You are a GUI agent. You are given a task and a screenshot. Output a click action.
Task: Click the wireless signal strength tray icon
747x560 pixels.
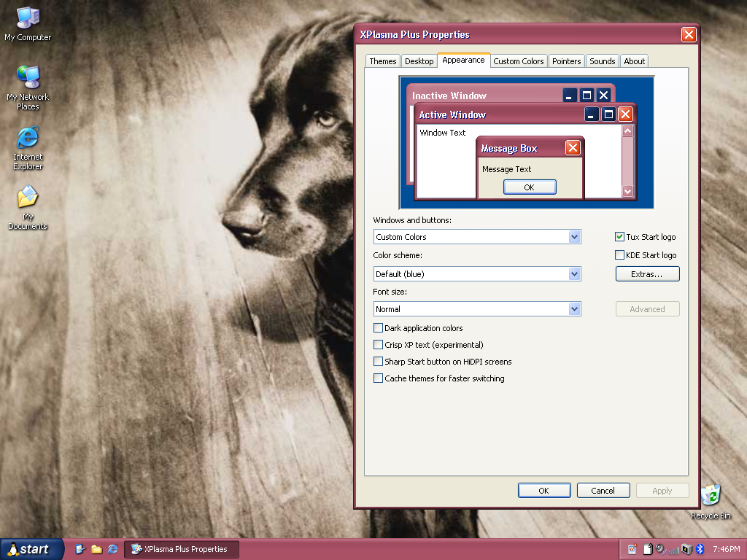(673, 550)
